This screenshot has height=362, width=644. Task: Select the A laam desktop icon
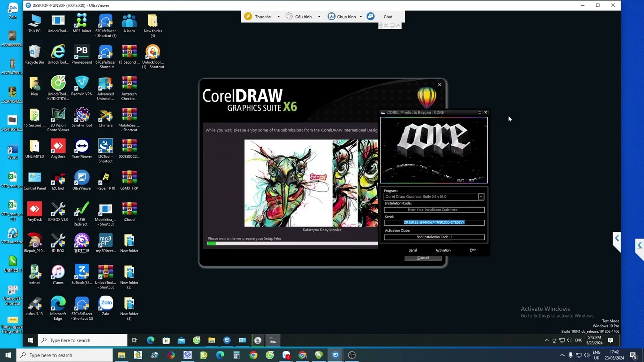tap(129, 24)
